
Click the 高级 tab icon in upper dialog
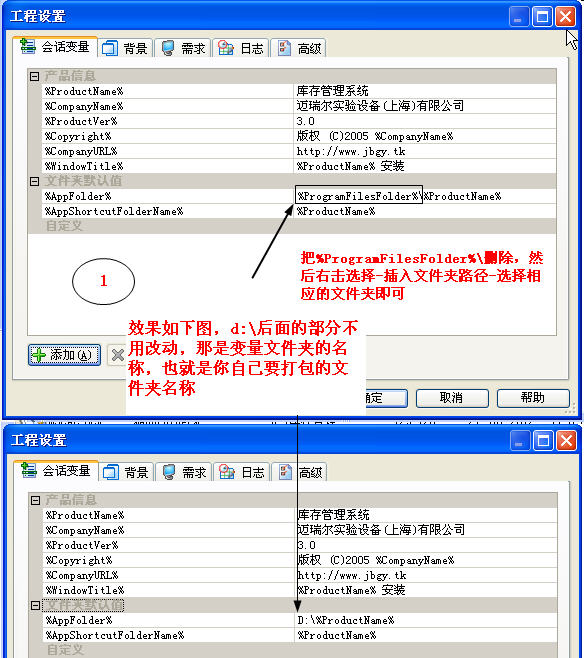pyautogui.click(x=284, y=48)
